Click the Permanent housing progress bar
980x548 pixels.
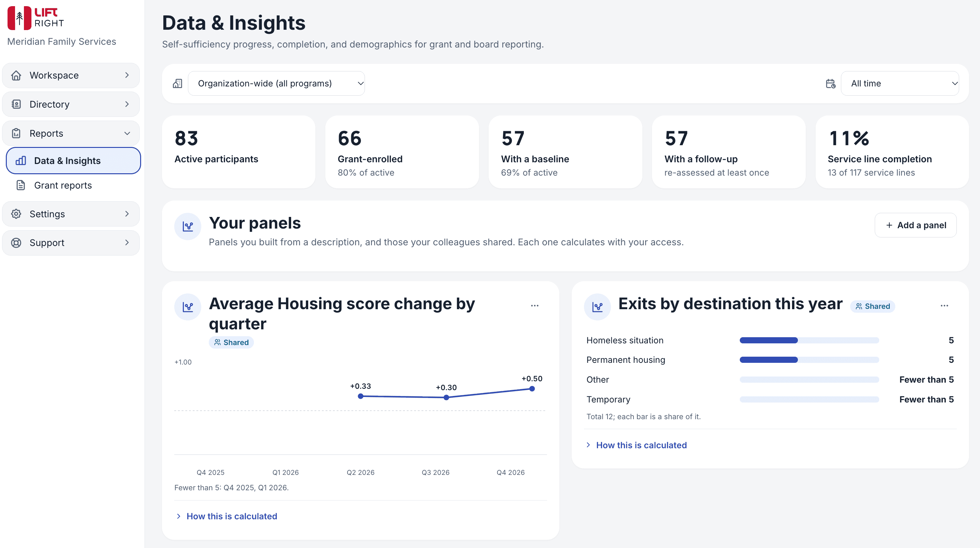point(809,360)
